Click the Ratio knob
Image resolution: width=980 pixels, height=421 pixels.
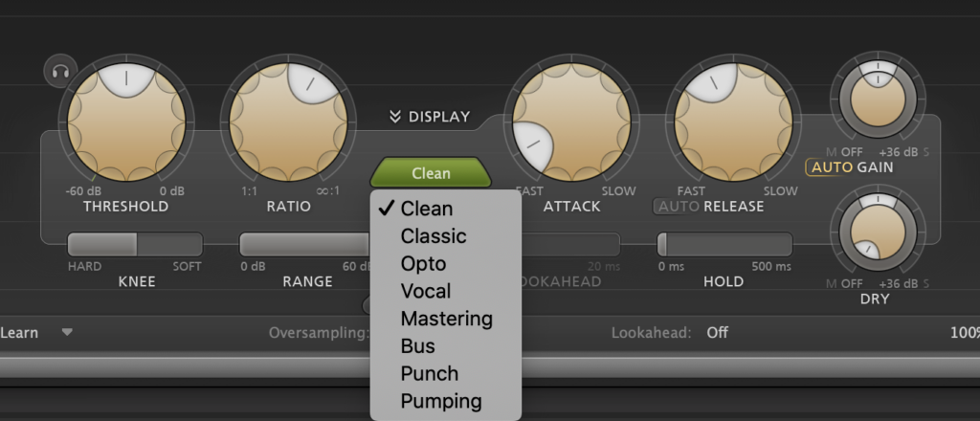tap(285, 121)
